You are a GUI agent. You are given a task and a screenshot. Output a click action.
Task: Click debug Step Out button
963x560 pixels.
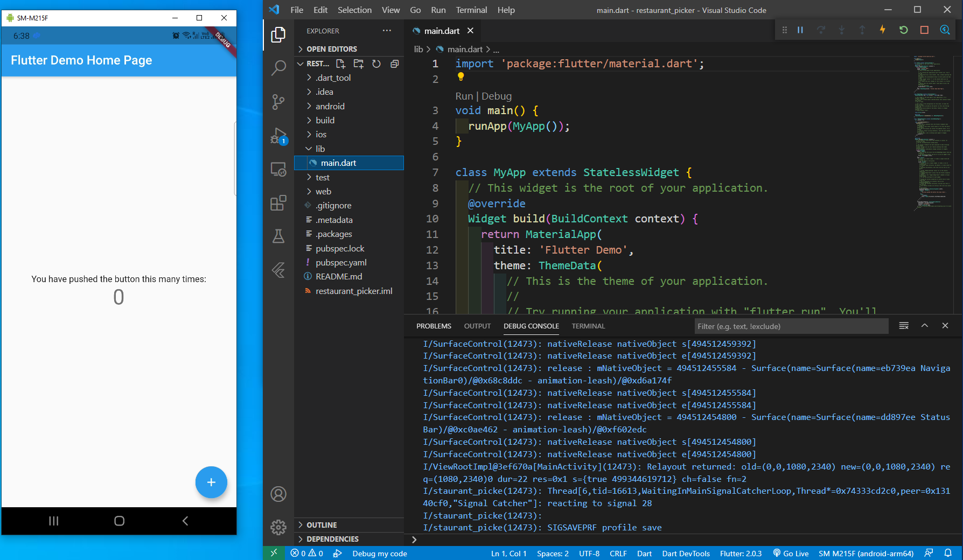862,30
